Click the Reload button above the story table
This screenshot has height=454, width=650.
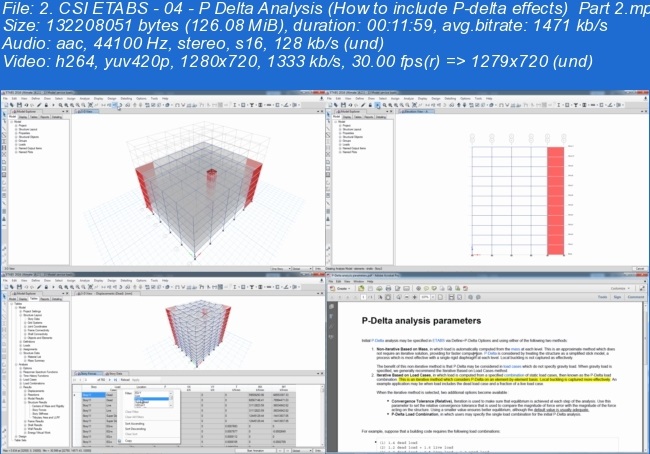coord(125,380)
